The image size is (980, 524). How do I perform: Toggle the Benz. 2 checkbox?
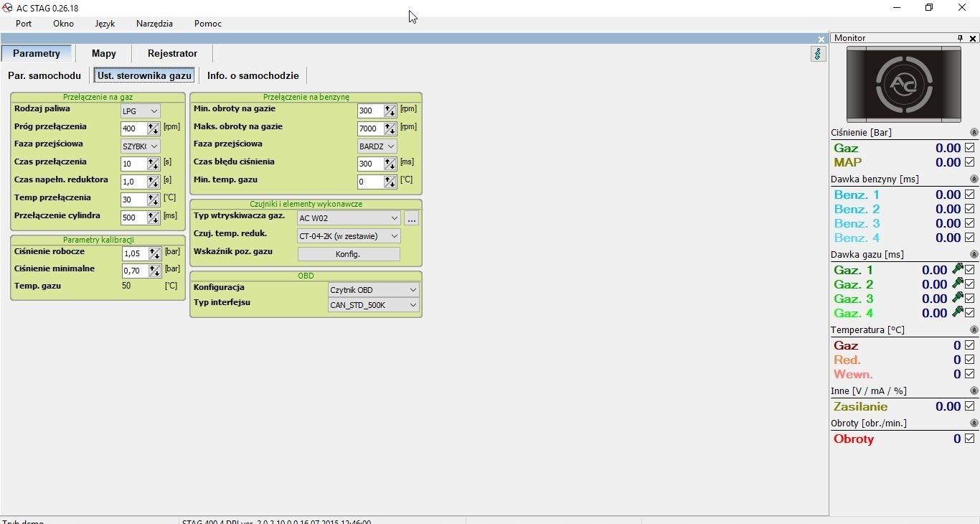(x=970, y=209)
